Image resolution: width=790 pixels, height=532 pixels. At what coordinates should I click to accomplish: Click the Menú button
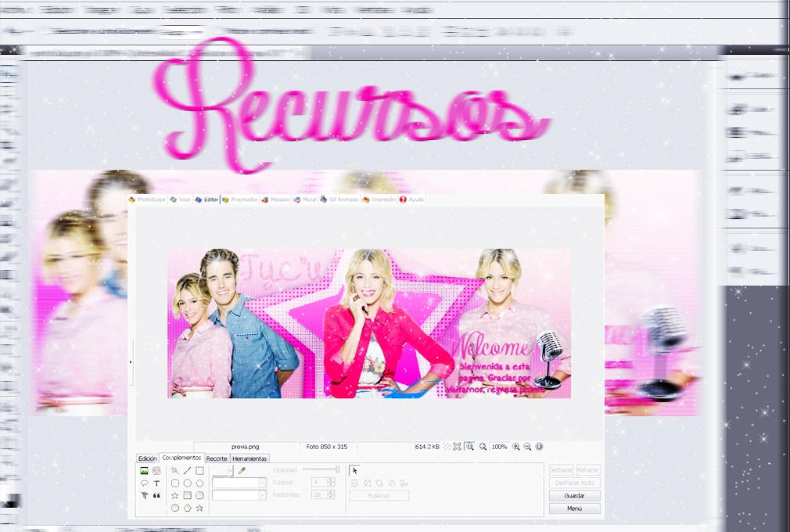coord(574,509)
